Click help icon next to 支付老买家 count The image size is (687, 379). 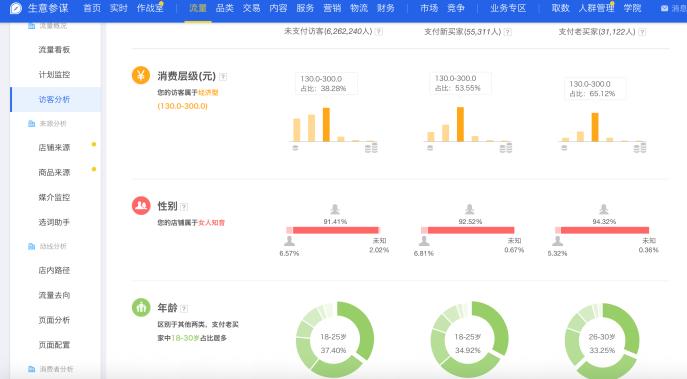coord(642,32)
